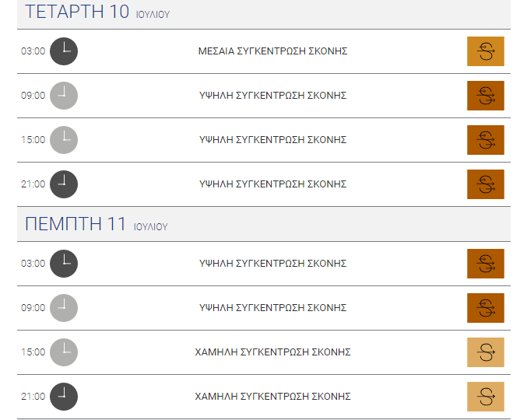Viewport: 527px width, 420px height.
Task: Click ΜΕΣΑΙΑ ΣΥΓΚΕΝΤΡΩΣΗ ΣΚΟΝΗΣ text on Wednesday
Action: (x=272, y=51)
